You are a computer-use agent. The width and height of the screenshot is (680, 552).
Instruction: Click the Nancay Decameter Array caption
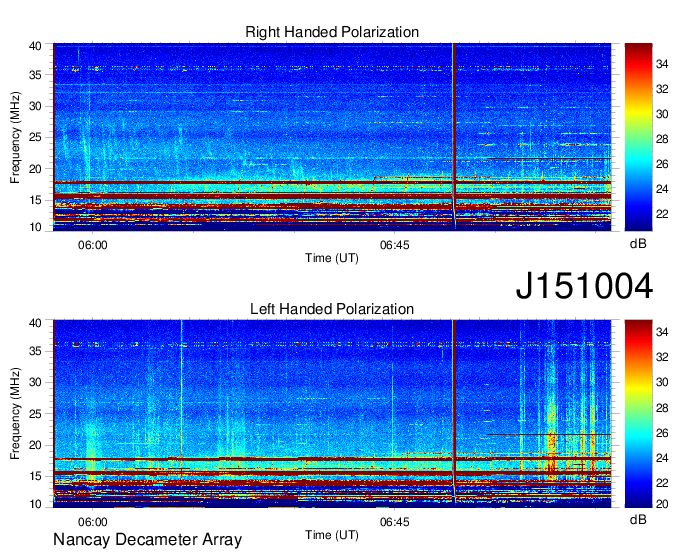[147, 540]
